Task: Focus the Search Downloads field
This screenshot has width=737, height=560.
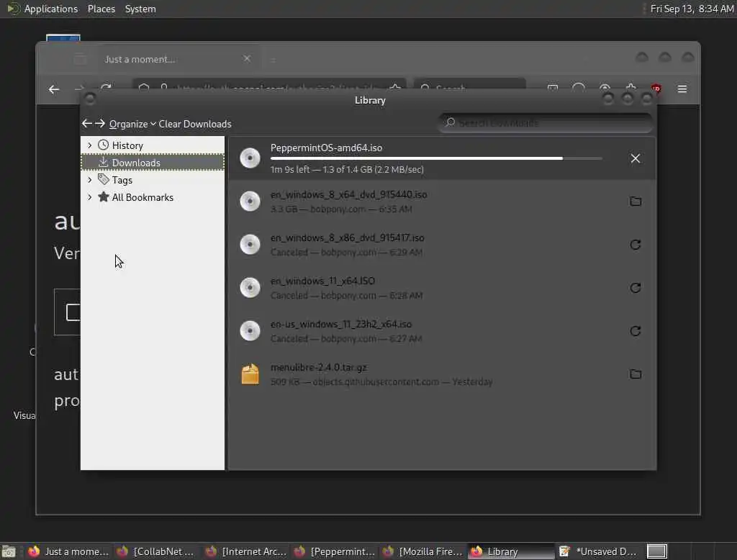Action: (546, 122)
